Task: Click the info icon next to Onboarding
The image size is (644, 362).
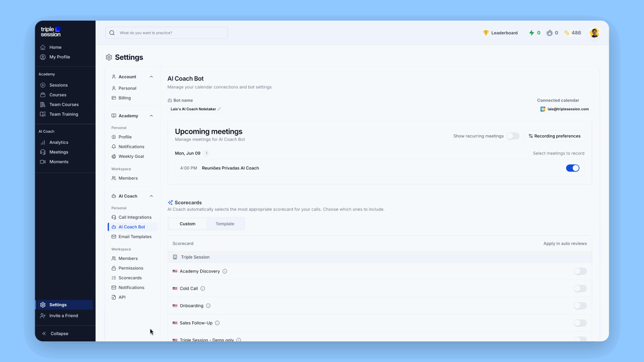Action: coord(208,306)
